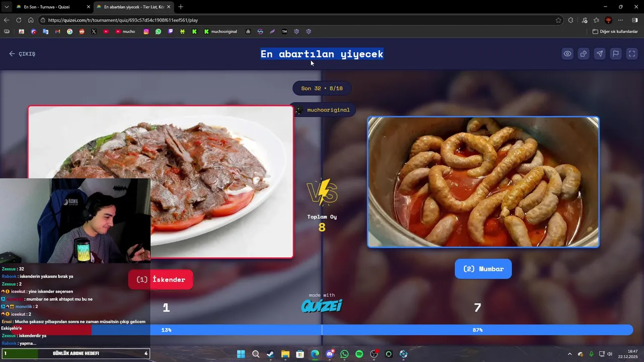The height and width of the screenshot is (362, 644).
Task: Click the flag report icon
Action: [x=616, y=54]
